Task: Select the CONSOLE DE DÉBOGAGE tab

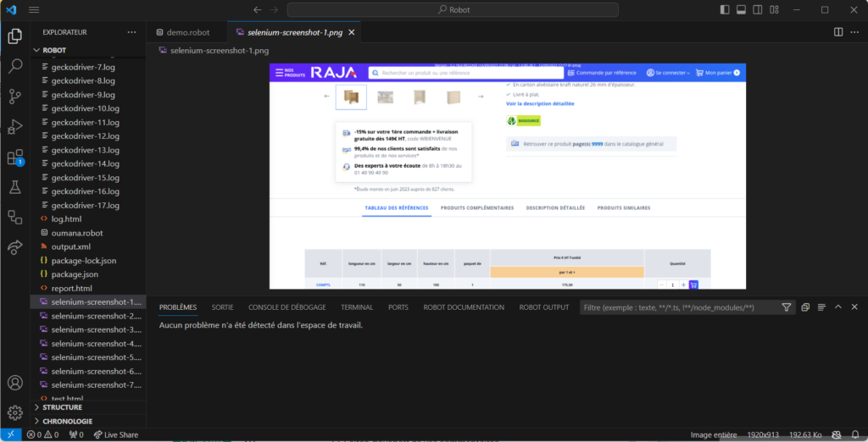Action: tap(287, 307)
